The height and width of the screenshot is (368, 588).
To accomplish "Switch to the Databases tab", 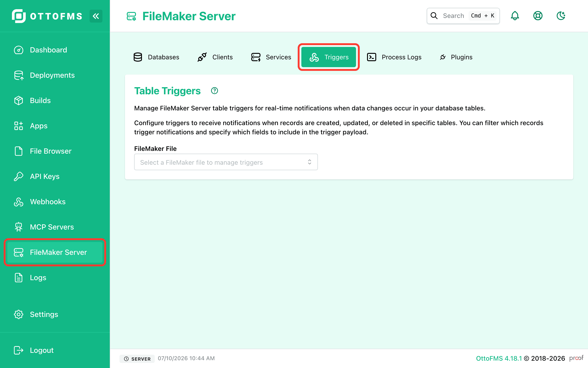I will coord(156,57).
